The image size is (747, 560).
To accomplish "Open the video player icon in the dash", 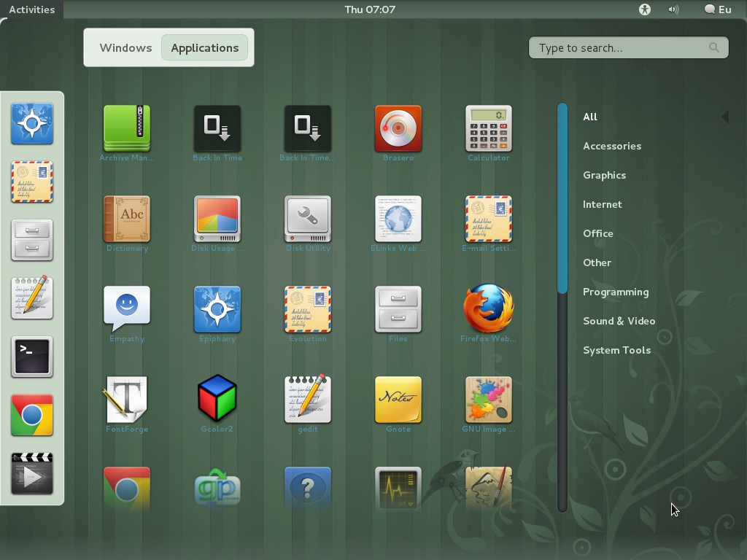I will pos(32,473).
